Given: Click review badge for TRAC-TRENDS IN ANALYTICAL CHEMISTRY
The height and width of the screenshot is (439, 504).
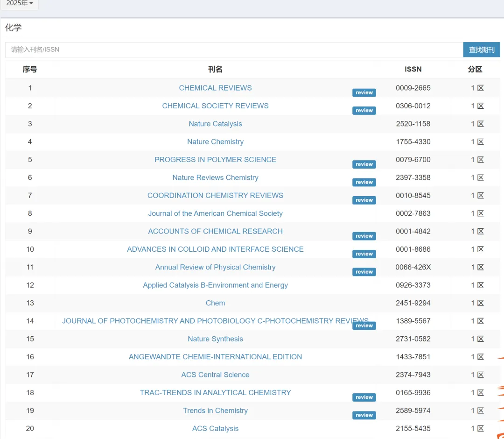Looking at the screenshot, I should [x=364, y=397].
